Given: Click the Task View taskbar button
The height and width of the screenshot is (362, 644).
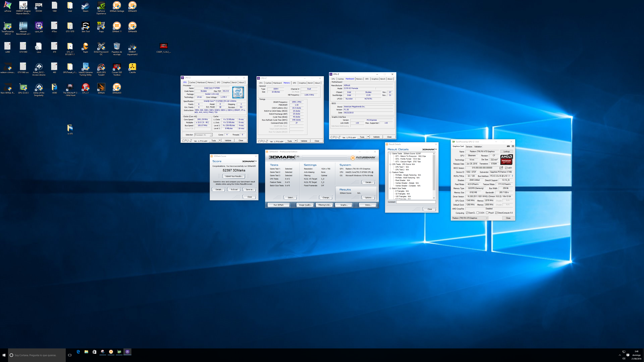Looking at the screenshot, I should point(70,355).
